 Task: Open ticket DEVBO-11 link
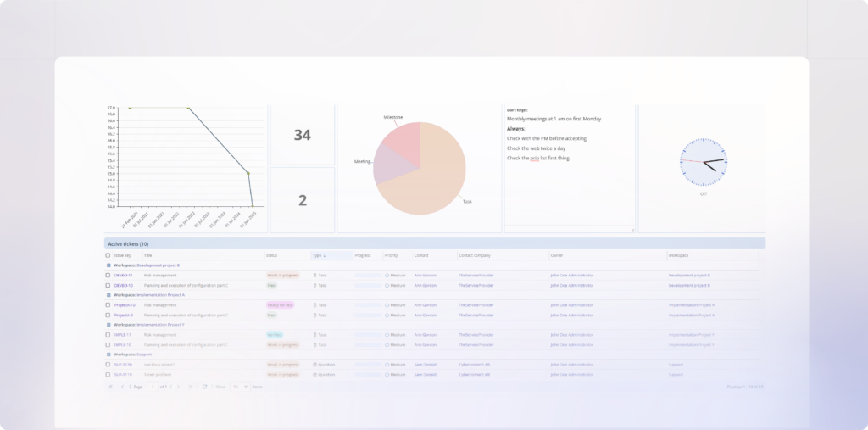[124, 276]
